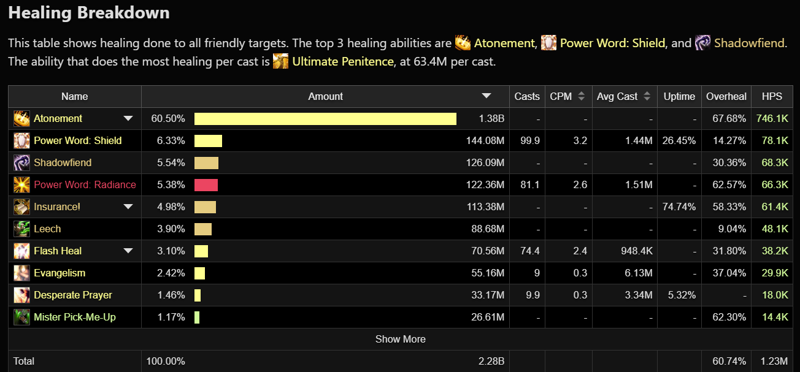Click the Shadowfiend icon in the table
Image resolution: width=800 pixels, height=372 pixels.
click(x=21, y=162)
